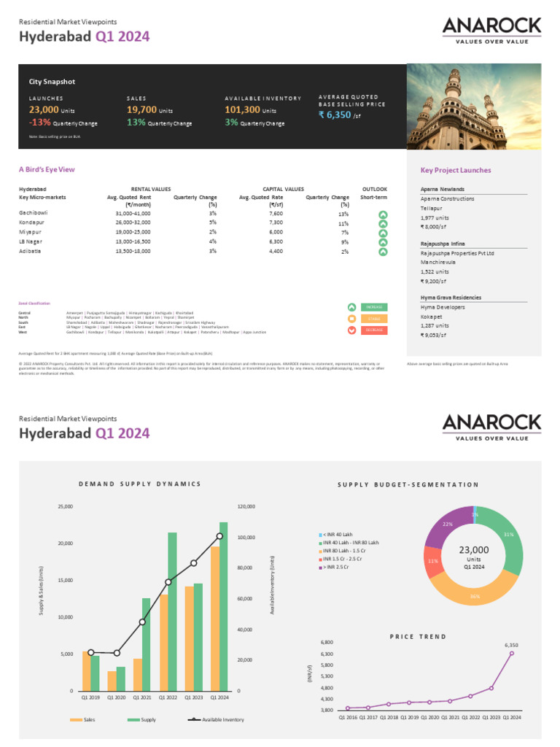Click the 'SUPPLY BUDGET-SEGMENTATION' chart title
The image size is (560, 747).
click(x=408, y=484)
